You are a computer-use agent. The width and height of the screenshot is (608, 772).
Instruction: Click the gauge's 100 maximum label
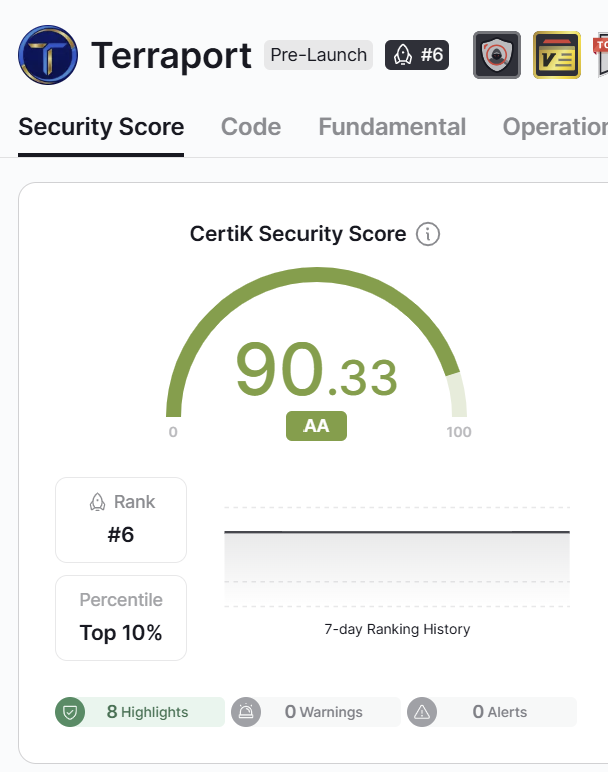pos(459,432)
